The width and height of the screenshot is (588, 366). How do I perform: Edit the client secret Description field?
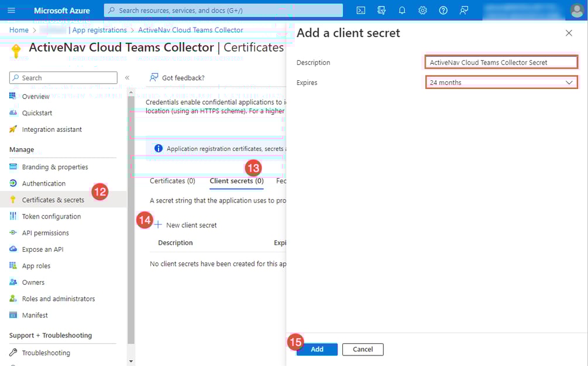click(501, 61)
